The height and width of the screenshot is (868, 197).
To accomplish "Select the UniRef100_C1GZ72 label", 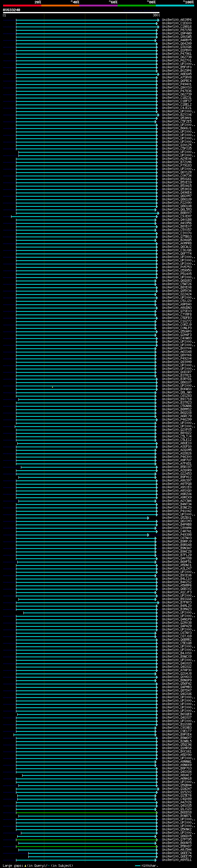I will coord(176,321).
